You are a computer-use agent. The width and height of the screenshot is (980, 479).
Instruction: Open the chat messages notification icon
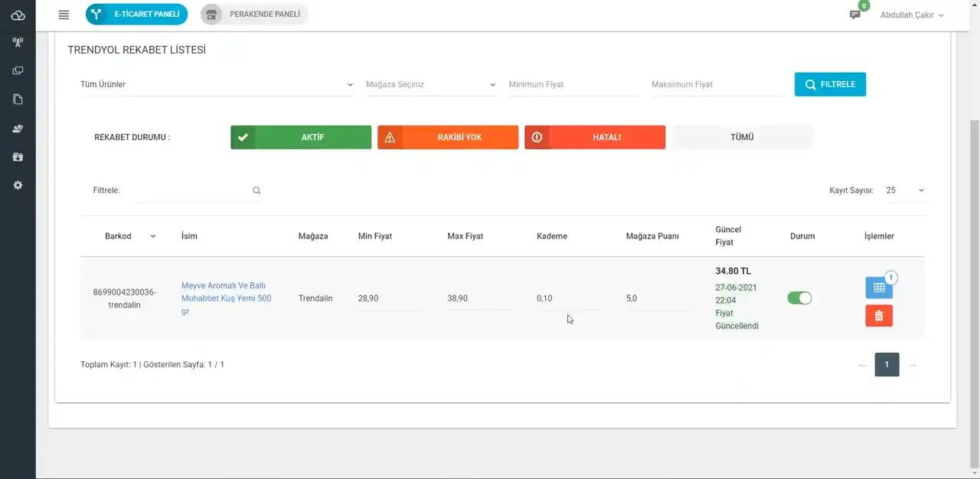pyautogui.click(x=855, y=15)
